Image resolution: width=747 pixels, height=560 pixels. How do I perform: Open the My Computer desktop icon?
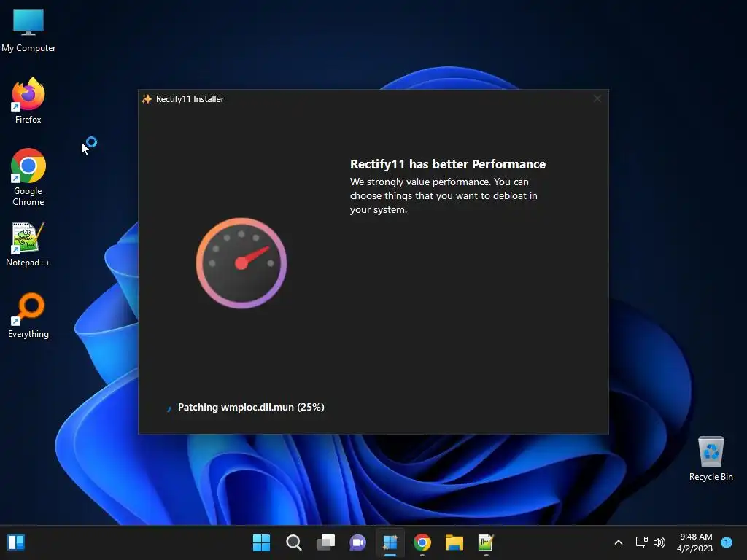tap(28, 29)
